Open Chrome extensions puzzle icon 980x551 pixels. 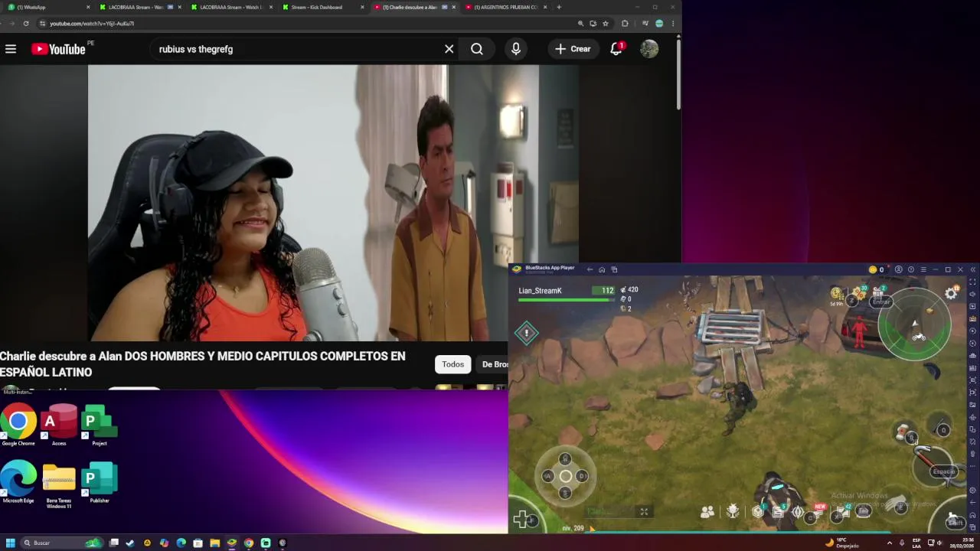click(625, 24)
